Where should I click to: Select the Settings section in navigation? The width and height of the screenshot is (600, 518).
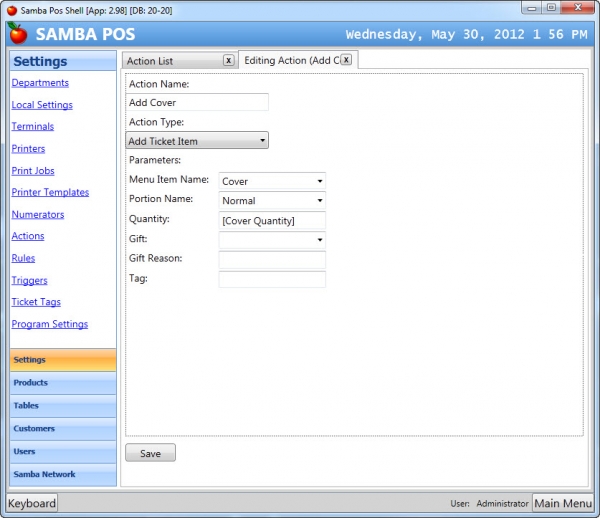click(63, 360)
